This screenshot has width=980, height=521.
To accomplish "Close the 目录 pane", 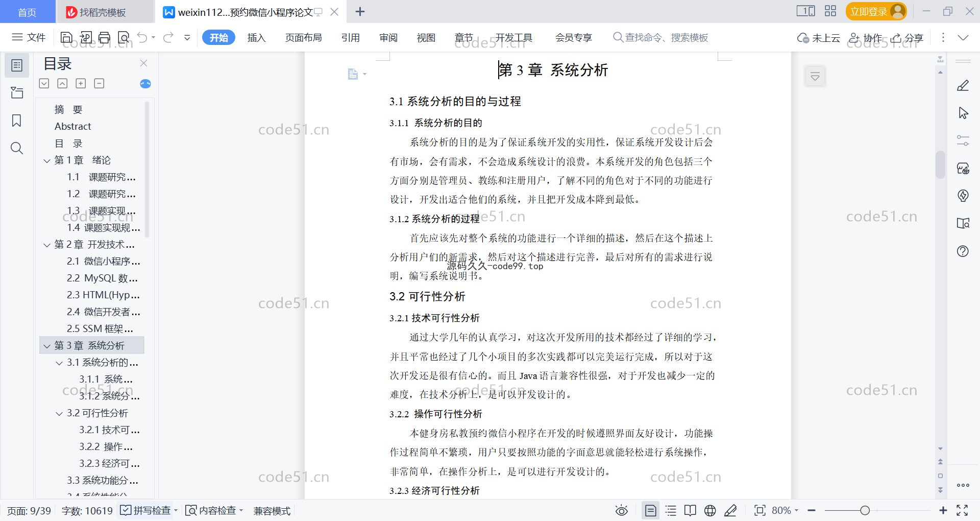I will click(x=143, y=63).
